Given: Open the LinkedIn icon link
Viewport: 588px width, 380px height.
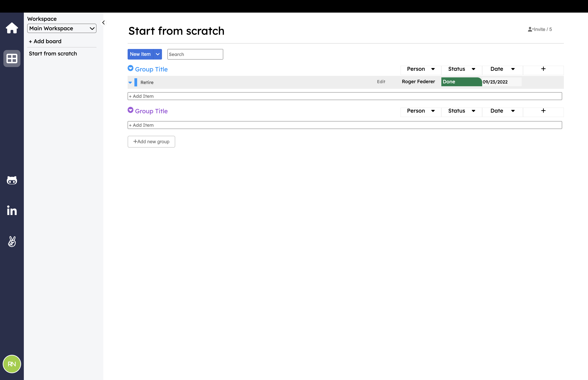Looking at the screenshot, I should [12, 210].
